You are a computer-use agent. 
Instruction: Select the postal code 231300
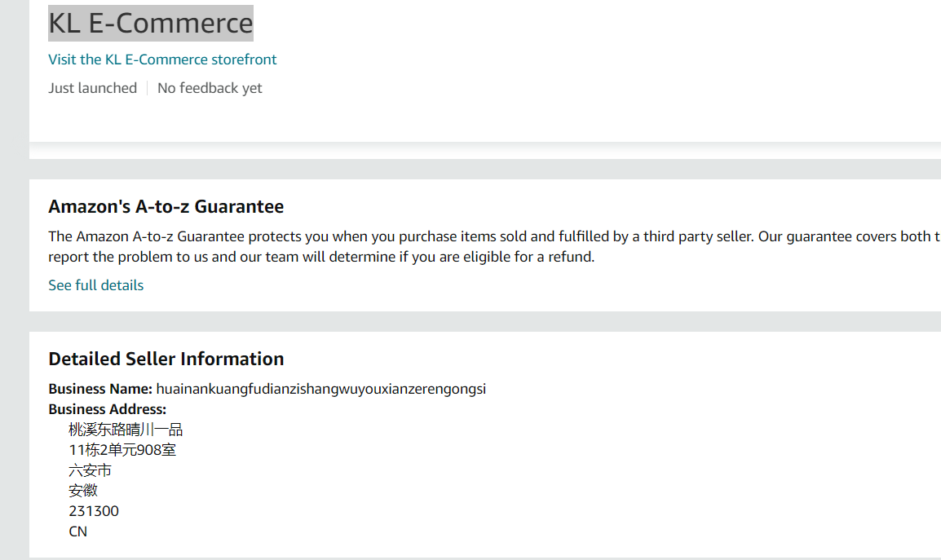pyautogui.click(x=93, y=510)
